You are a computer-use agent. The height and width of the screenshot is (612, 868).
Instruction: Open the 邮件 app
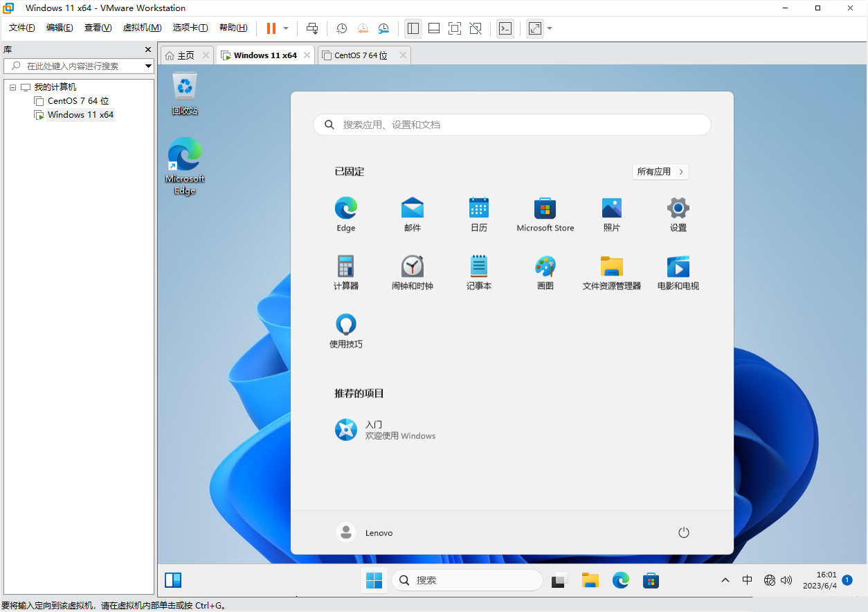pos(413,214)
